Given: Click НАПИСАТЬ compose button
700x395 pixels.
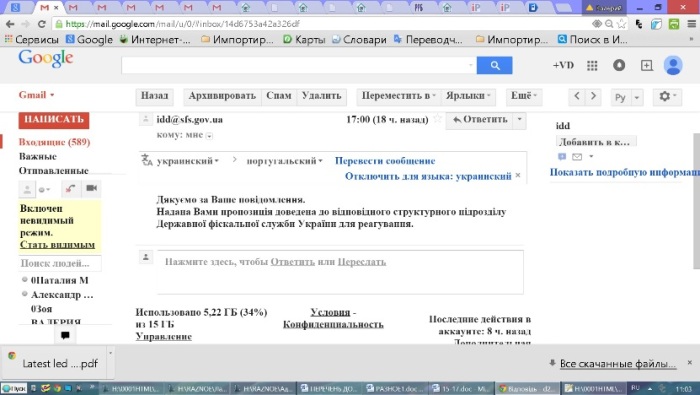Looking at the screenshot, I should tap(54, 120).
